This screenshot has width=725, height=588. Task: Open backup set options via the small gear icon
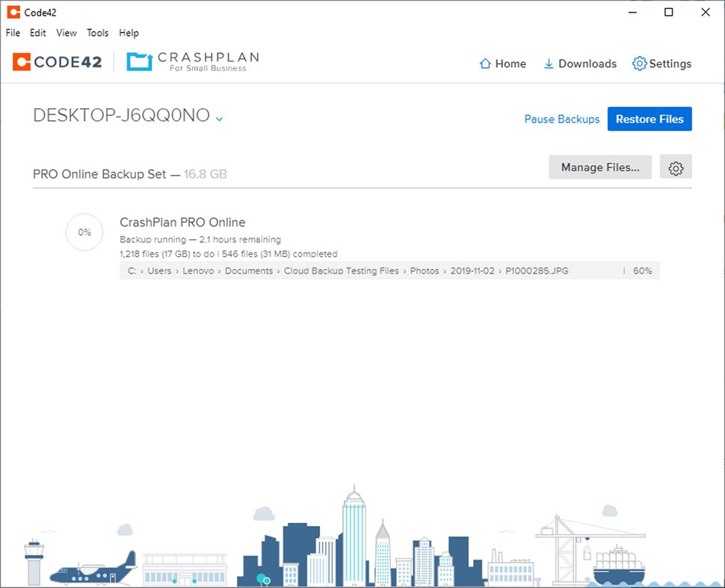(676, 167)
